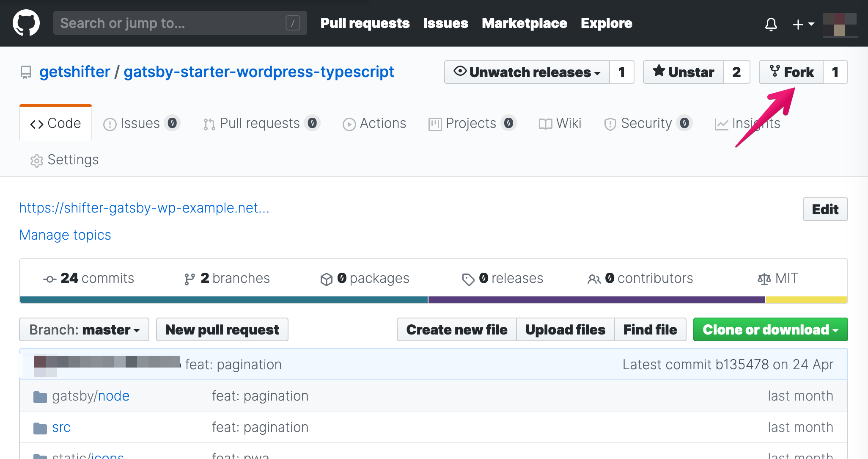This screenshot has height=459, width=868.
Task: Click Upload files
Action: click(565, 329)
